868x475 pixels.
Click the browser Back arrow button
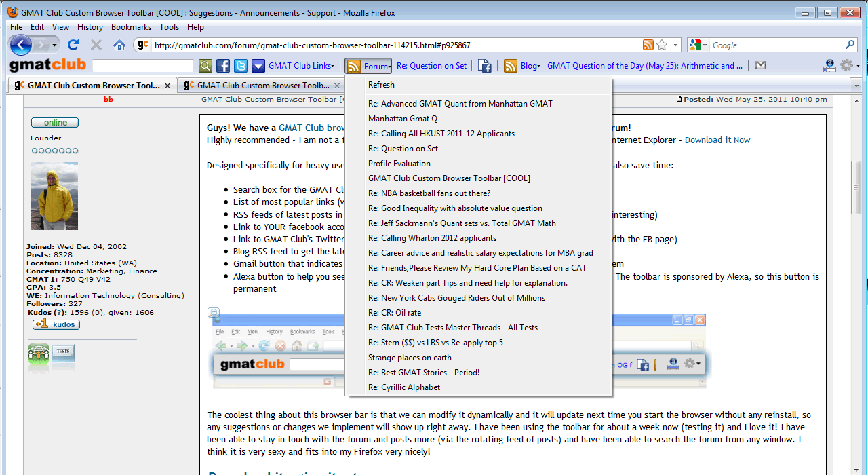pyautogui.click(x=21, y=45)
